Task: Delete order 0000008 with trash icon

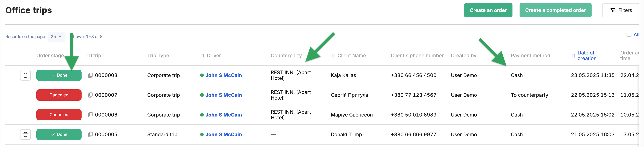Action: click(x=25, y=75)
